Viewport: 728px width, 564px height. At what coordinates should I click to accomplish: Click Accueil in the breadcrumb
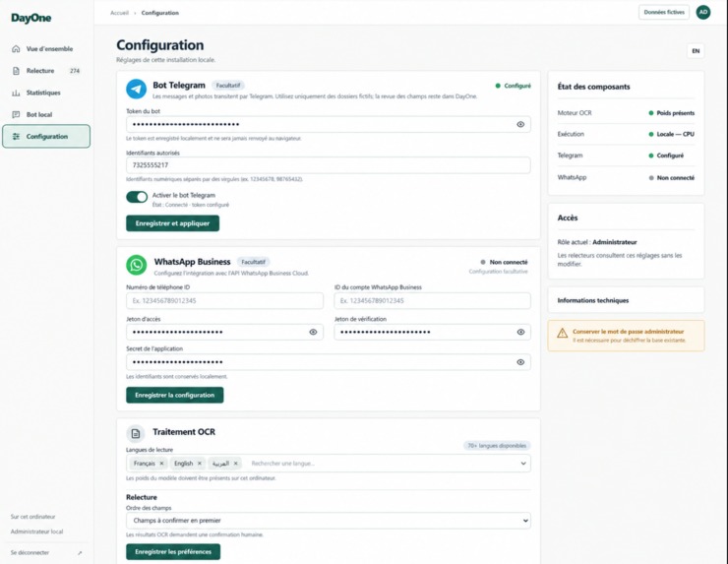[x=119, y=13]
